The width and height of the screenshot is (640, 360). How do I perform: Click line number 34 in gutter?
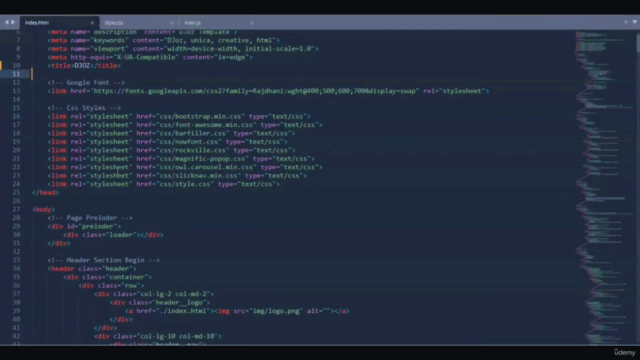click(x=16, y=269)
